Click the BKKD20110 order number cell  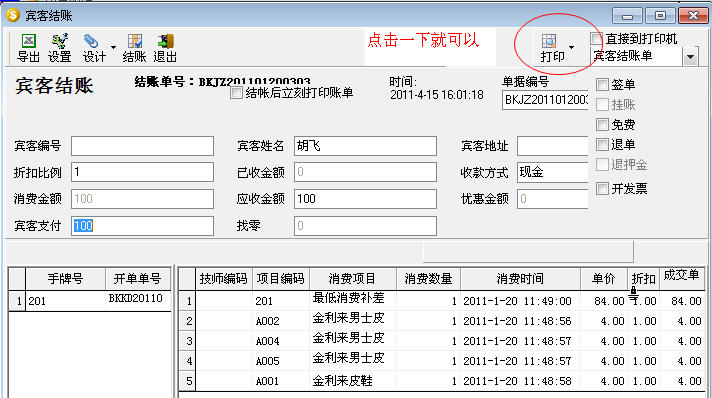pyautogui.click(x=138, y=300)
